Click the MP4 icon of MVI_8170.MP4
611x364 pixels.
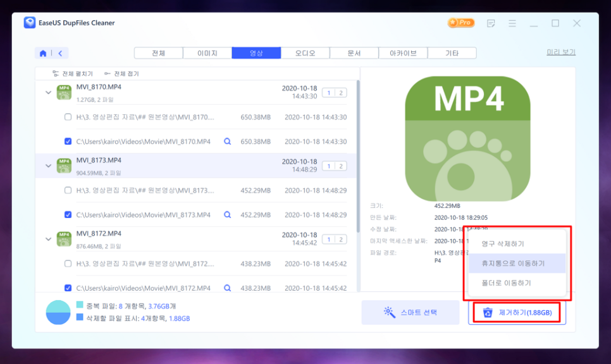coord(64,93)
